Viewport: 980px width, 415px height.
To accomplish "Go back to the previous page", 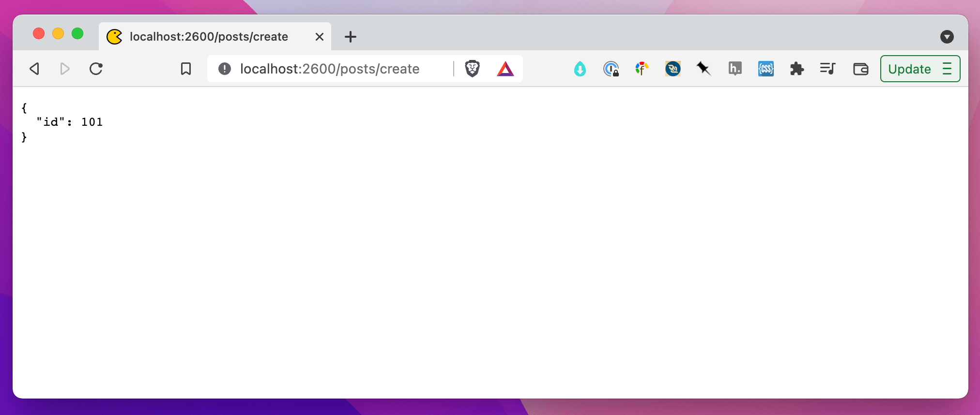I will point(34,69).
